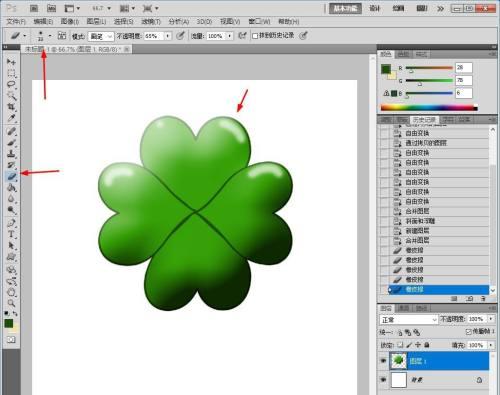Open the 滤镜(T) menu
This screenshot has height=395, width=500.
pos(151,22)
